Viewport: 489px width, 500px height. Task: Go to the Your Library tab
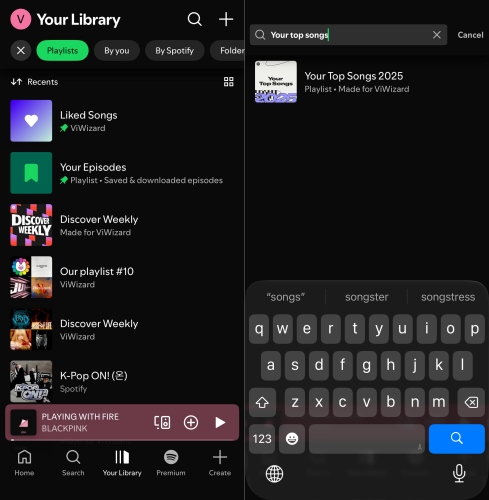tap(122, 463)
